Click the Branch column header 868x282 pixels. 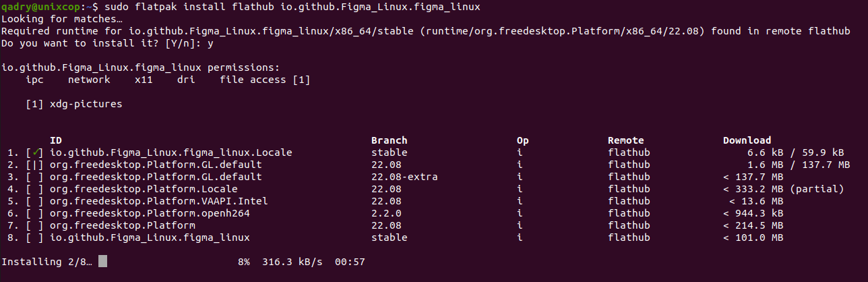390,141
